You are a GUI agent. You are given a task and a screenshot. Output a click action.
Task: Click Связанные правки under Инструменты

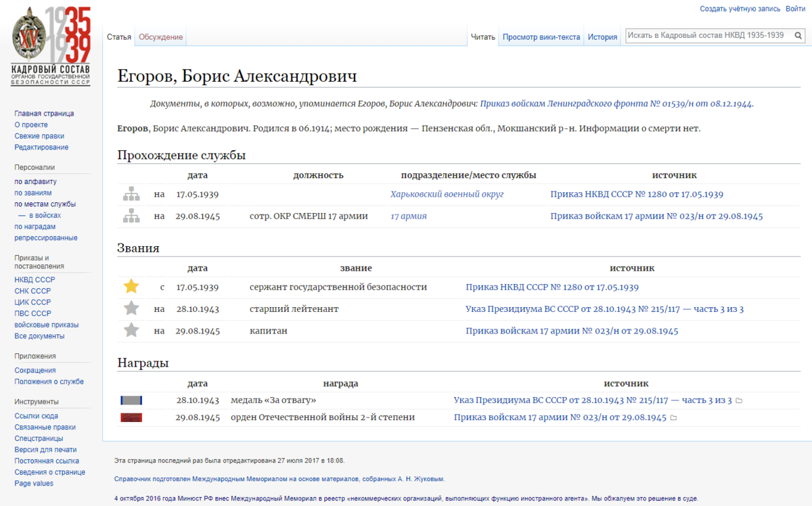coord(45,427)
